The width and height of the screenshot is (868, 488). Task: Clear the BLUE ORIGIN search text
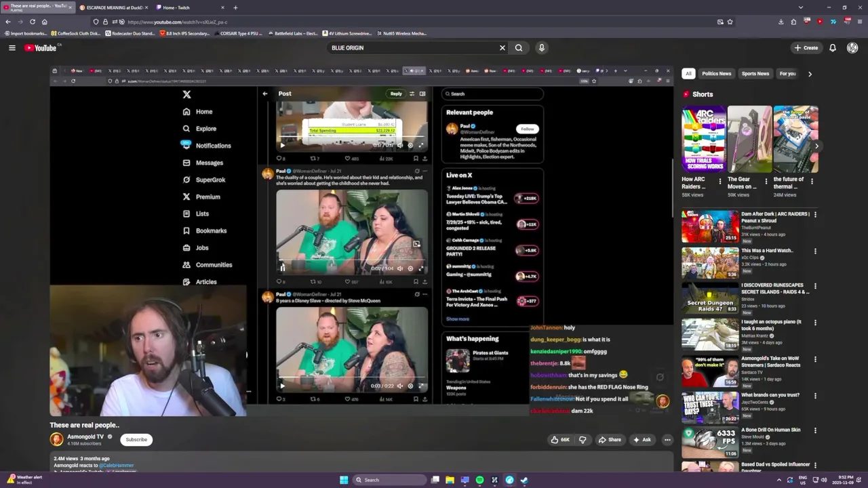[x=502, y=47]
